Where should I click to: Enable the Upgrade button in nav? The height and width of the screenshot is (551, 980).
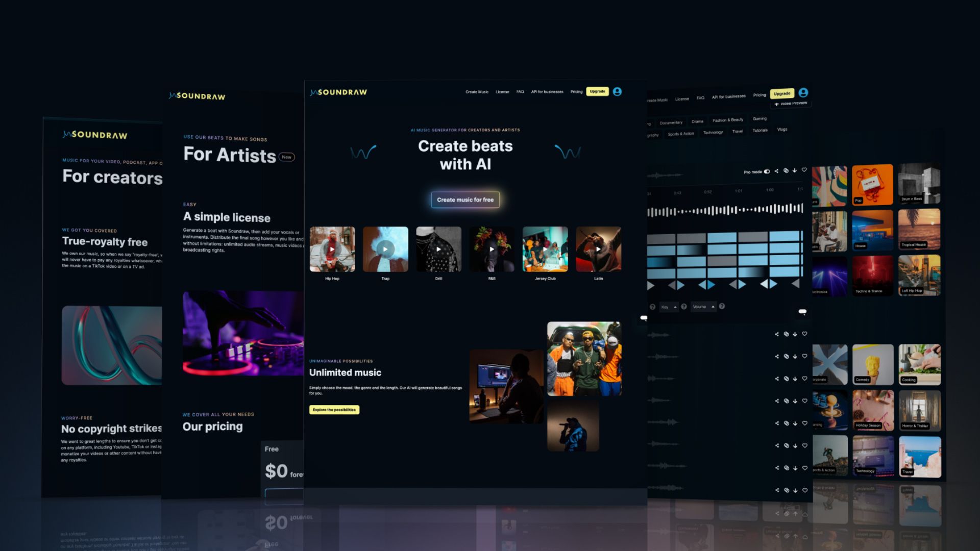click(x=596, y=91)
